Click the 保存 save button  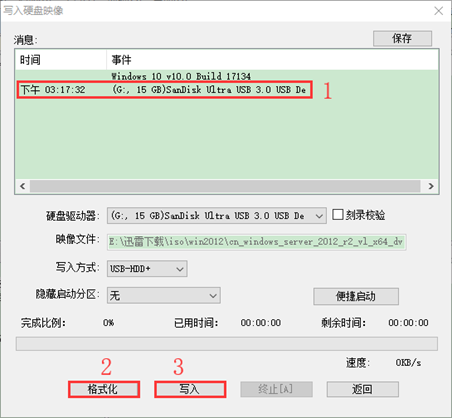pos(402,38)
